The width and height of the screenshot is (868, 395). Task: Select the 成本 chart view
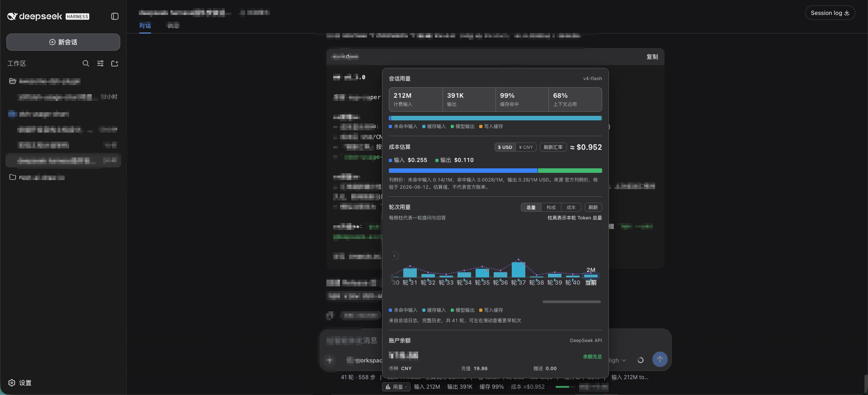[x=571, y=207]
